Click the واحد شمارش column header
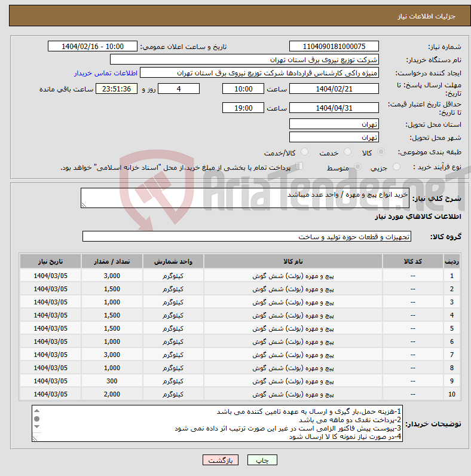Screen dimensions: 471x476 (173, 261)
